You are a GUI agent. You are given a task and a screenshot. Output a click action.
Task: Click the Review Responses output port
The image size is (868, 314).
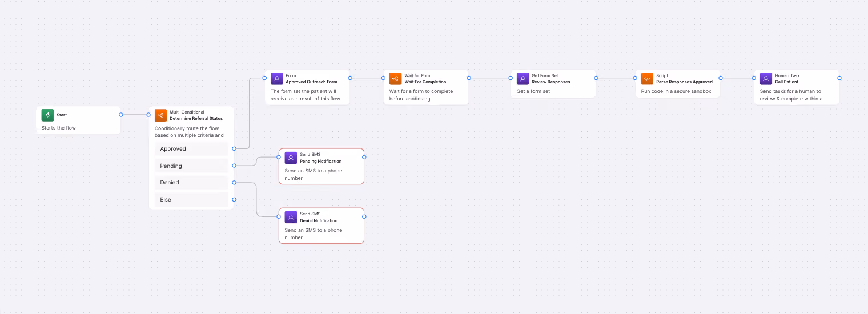[596, 78]
